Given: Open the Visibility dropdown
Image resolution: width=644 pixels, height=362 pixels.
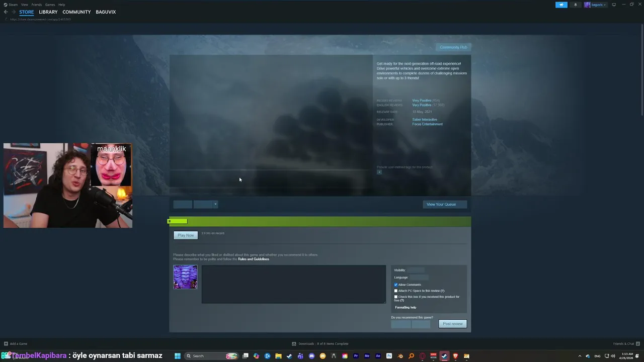Looking at the screenshot, I should 416,270.
